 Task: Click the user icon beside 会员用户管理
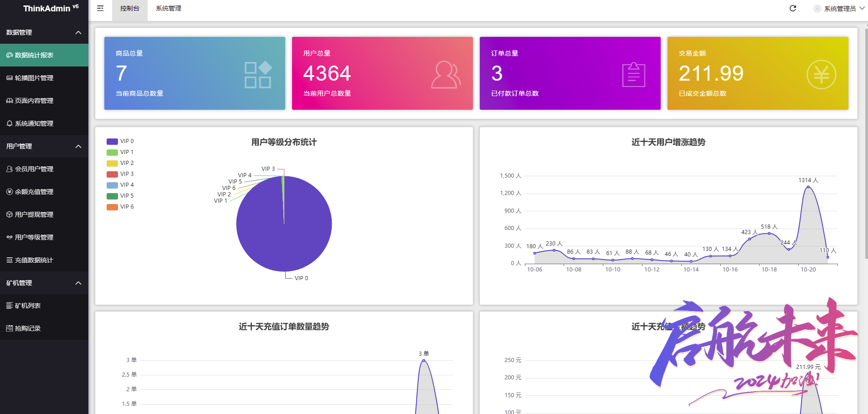pyautogui.click(x=10, y=169)
